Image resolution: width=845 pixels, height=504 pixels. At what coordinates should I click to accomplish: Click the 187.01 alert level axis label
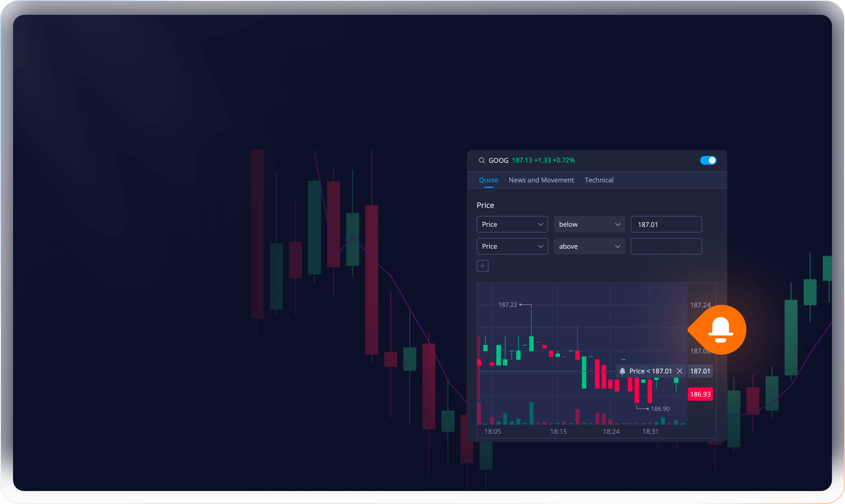point(700,371)
